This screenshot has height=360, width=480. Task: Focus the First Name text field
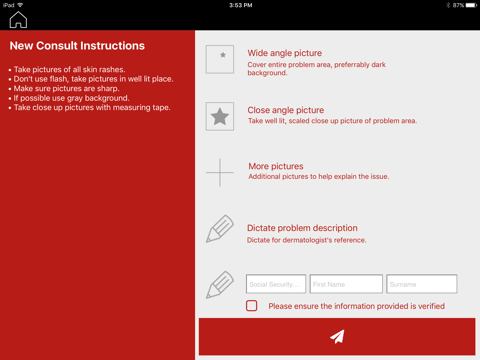pyautogui.click(x=346, y=284)
